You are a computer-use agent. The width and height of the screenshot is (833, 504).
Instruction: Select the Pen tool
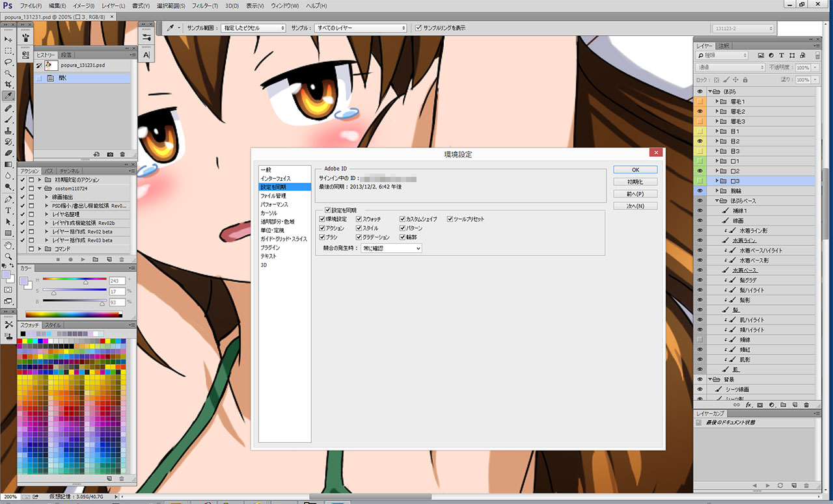point(8,199)
